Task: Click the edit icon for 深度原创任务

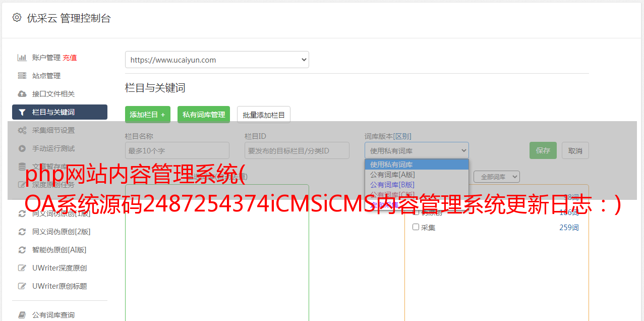Action: pyautogui.click(x=22, y=185)
